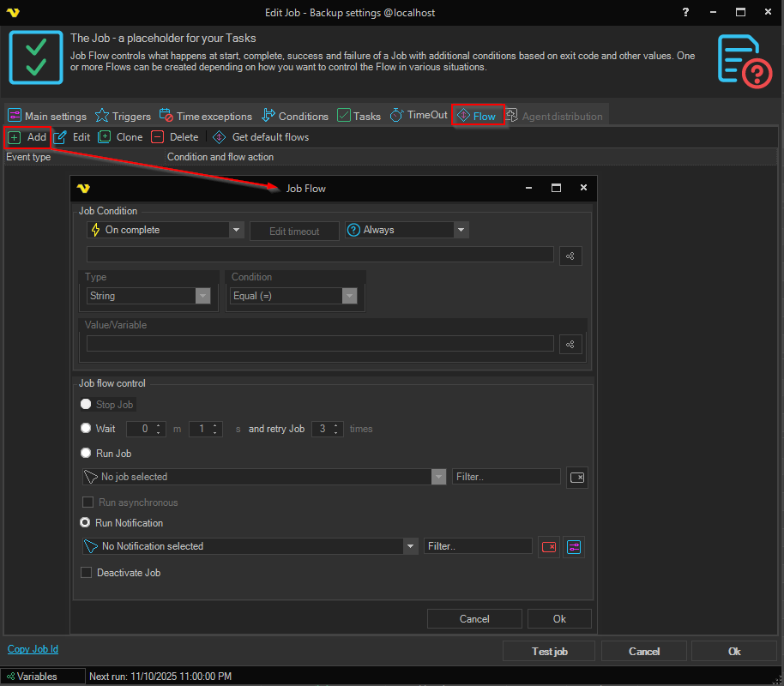This screenshot has width=784, height=686.
Task: Click the Add flow toolbar icon
Action: click(15, 137)
